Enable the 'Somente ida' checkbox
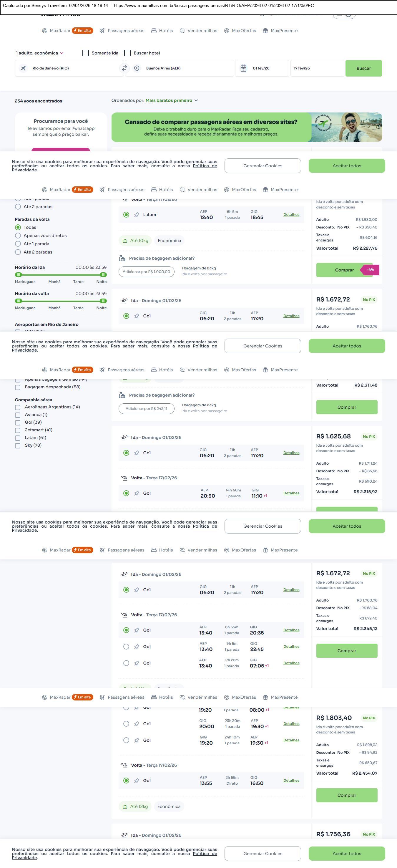The width and height of the screenshot is (397, 868). click(x=86, y=53)
